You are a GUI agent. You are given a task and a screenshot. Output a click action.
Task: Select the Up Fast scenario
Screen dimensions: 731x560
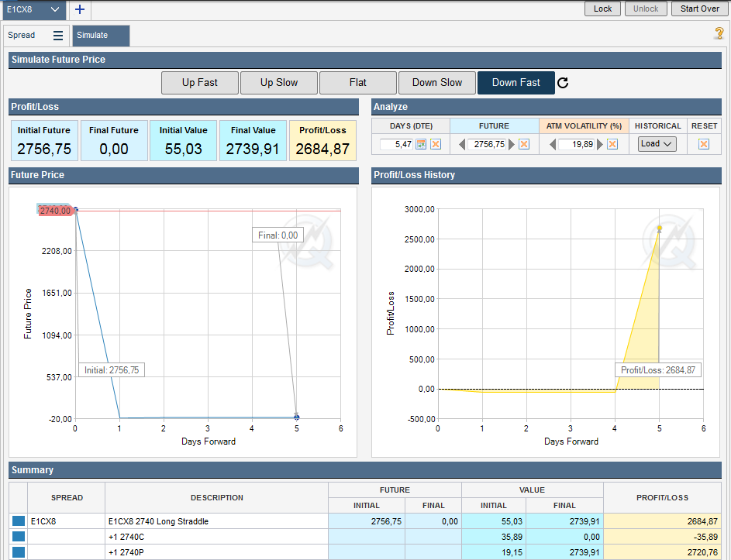click(199, 83)
